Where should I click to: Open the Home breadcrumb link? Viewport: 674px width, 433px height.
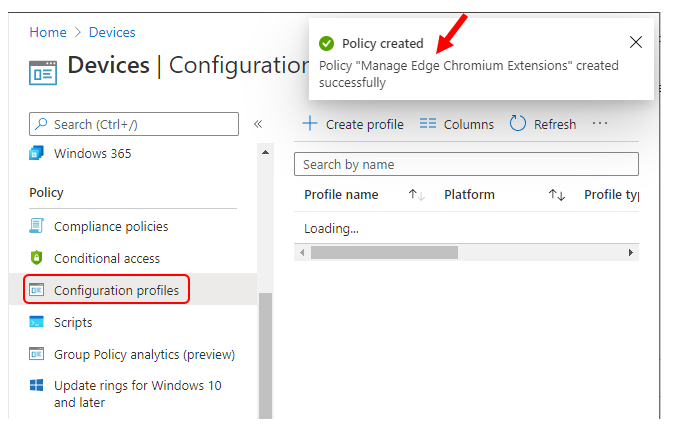click(48, 32)
